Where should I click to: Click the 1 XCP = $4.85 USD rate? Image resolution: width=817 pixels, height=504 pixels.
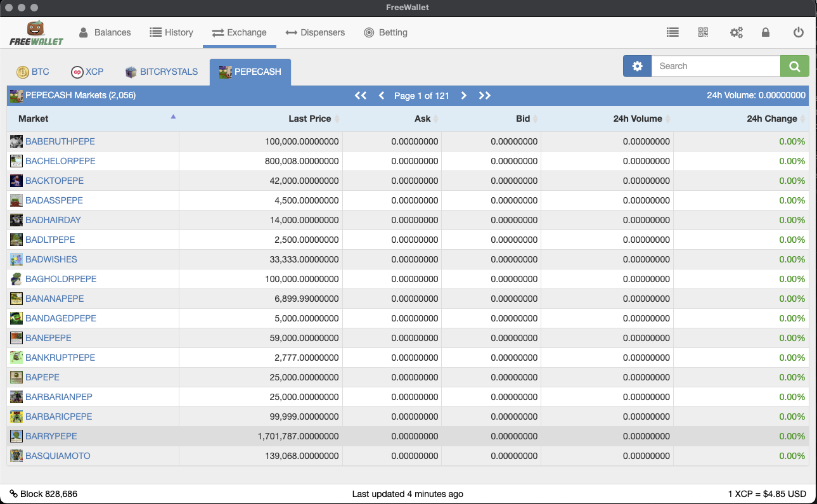coord(767,494)
